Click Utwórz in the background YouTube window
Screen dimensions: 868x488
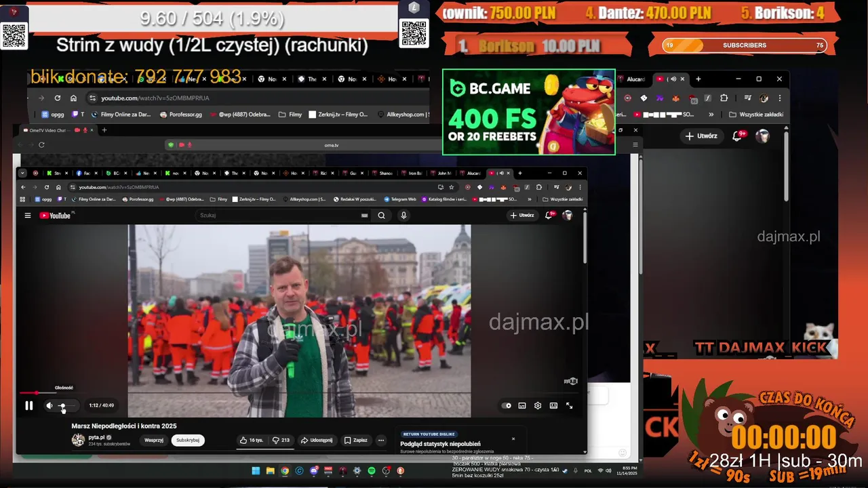(701, 136)
